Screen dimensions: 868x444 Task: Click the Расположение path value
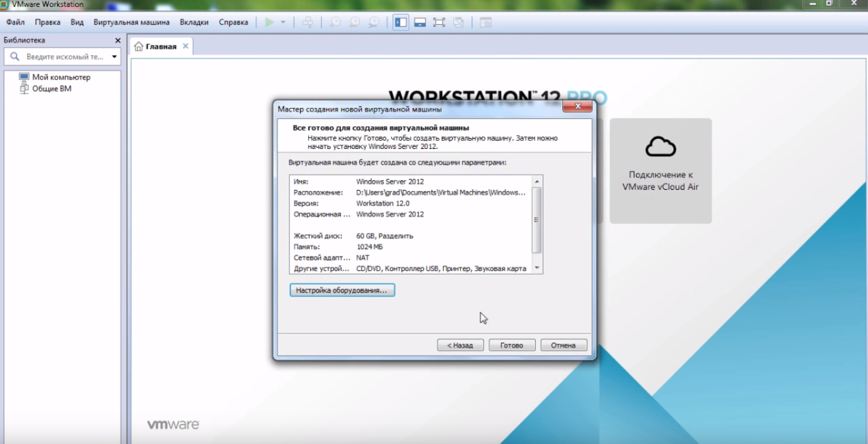point(441,192)
